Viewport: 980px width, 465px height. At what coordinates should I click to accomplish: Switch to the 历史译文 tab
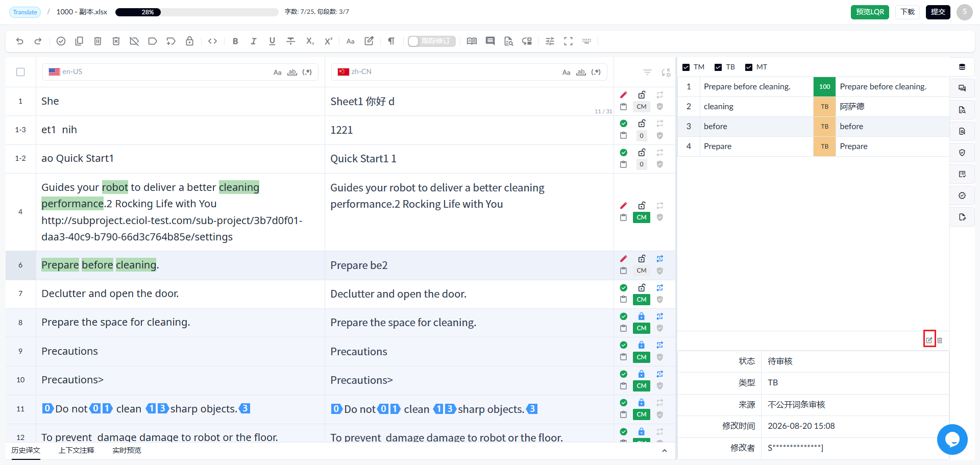click(x=26, y=450)
